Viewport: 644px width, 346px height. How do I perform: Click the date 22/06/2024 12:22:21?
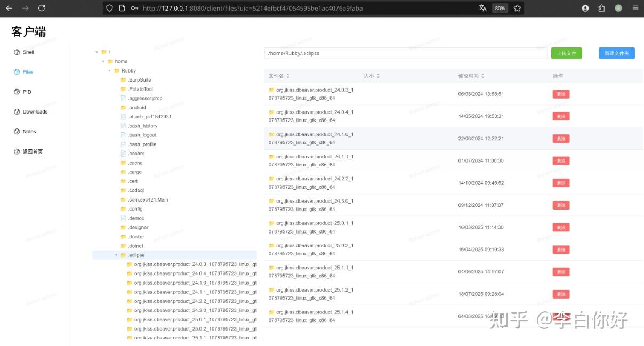pyautogui.click(x=481, y=139)
